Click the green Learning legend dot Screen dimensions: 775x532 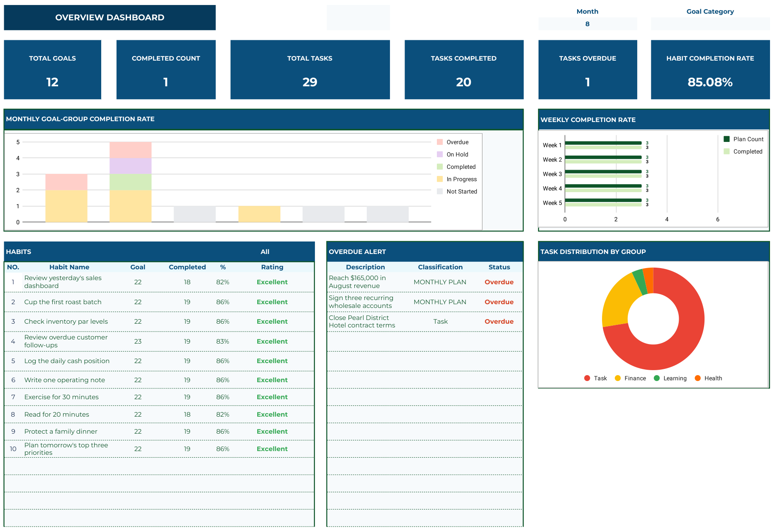[657, 378]
